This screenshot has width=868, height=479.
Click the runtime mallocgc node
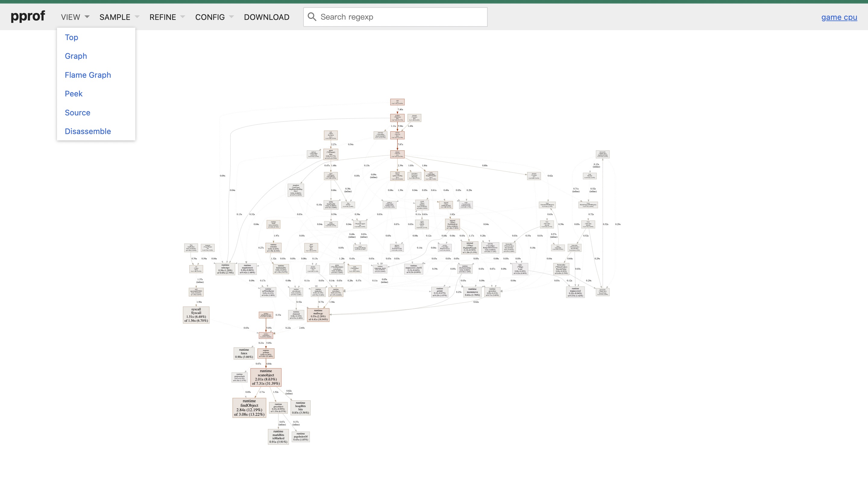[318, 315]
